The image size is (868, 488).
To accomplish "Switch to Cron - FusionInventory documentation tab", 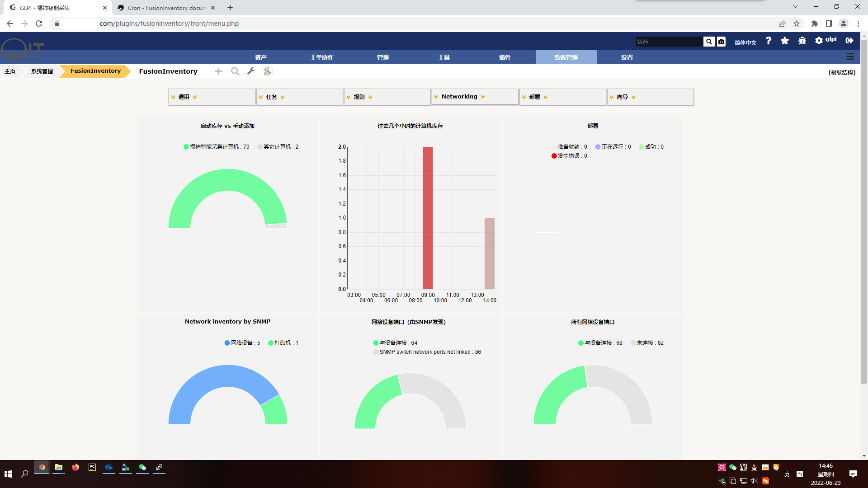I will (x=166, y=8).
